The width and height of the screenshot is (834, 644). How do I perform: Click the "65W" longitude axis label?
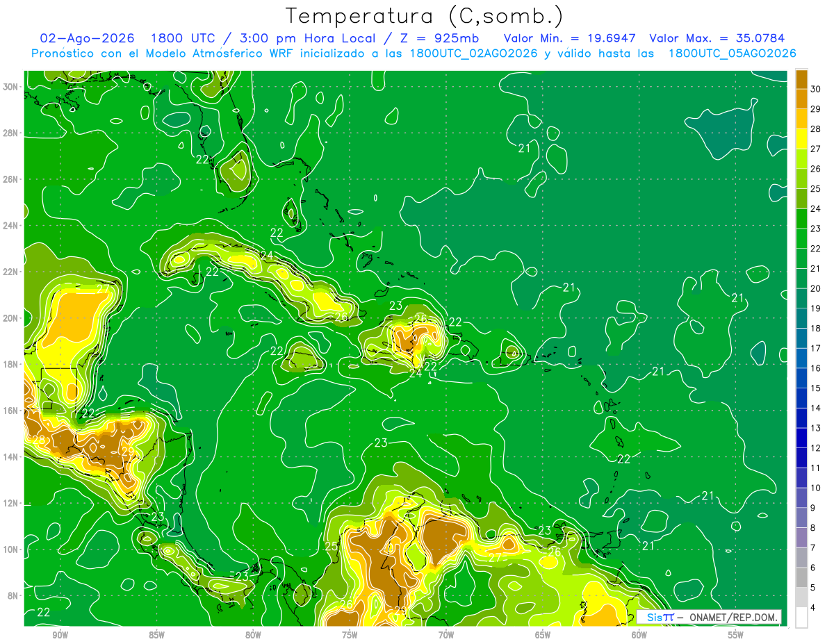(543, 635)
